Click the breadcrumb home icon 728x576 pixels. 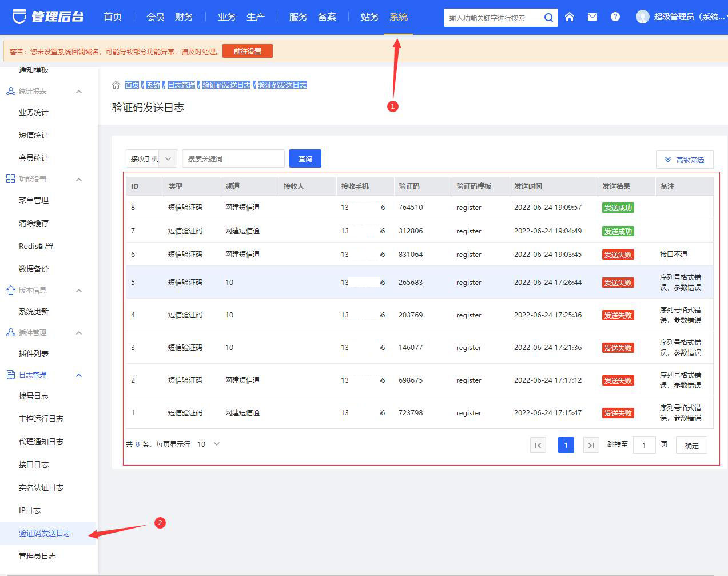(116, 85)
